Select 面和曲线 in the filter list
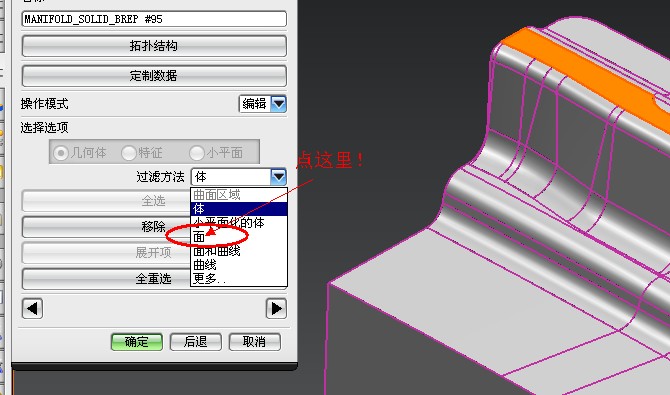This screenshot has width=670, height=395. point(238,251)
